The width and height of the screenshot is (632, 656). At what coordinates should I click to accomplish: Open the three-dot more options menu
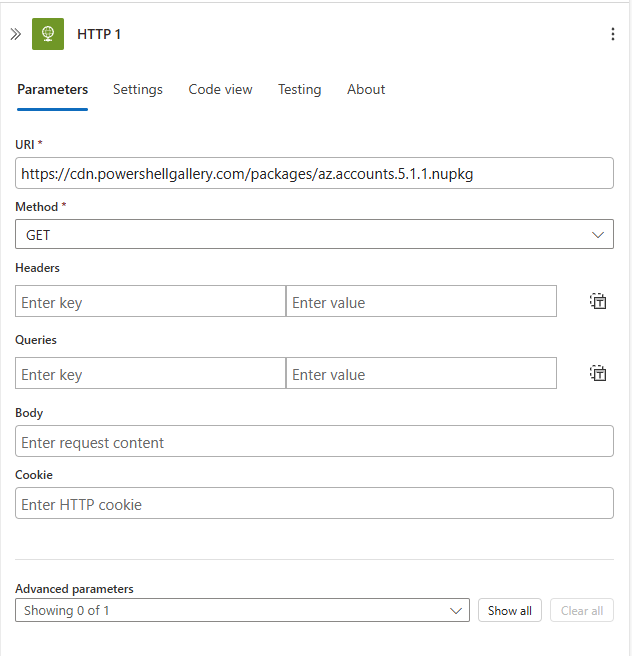613,34
